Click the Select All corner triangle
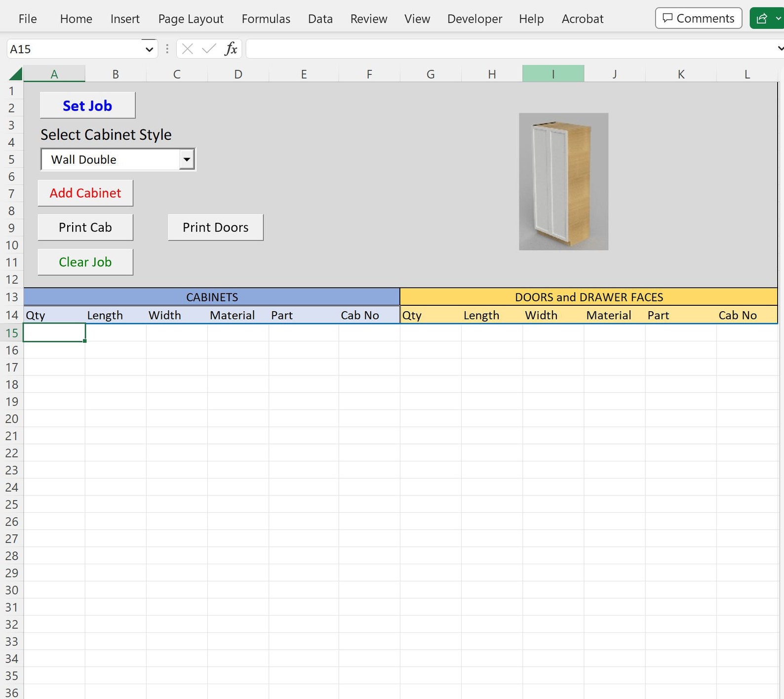This screenshot has height=699, width=784. (x=15, y=74)
